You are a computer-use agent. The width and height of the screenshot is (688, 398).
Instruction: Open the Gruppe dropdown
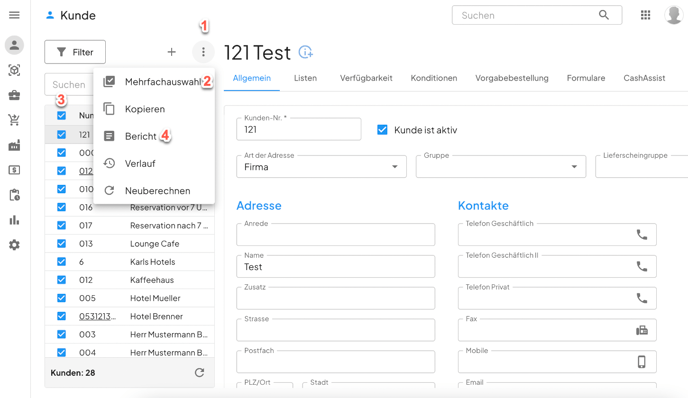click(x=501, y=166)
